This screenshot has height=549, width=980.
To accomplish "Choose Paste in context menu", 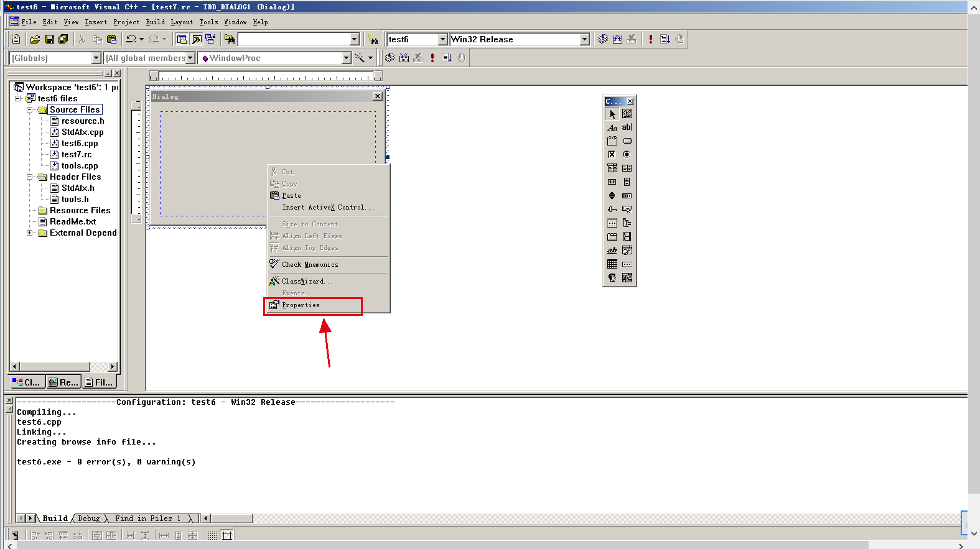I will coord(328,195).
